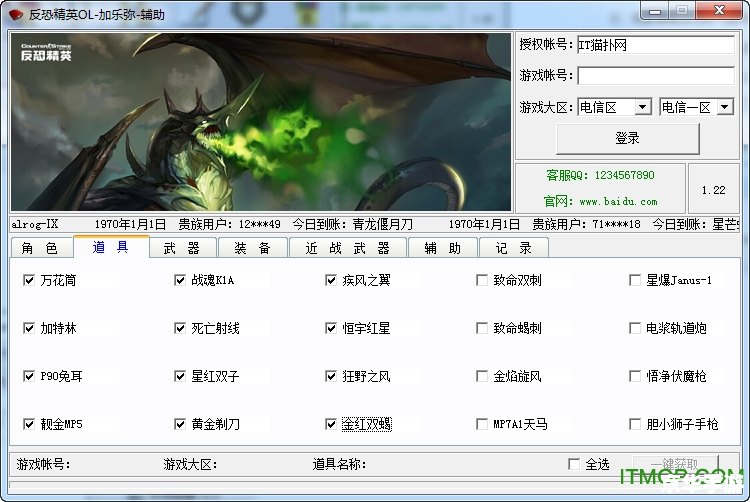
Task: Uncheck the 靓金MP5 item
Action: pos(29,424)
